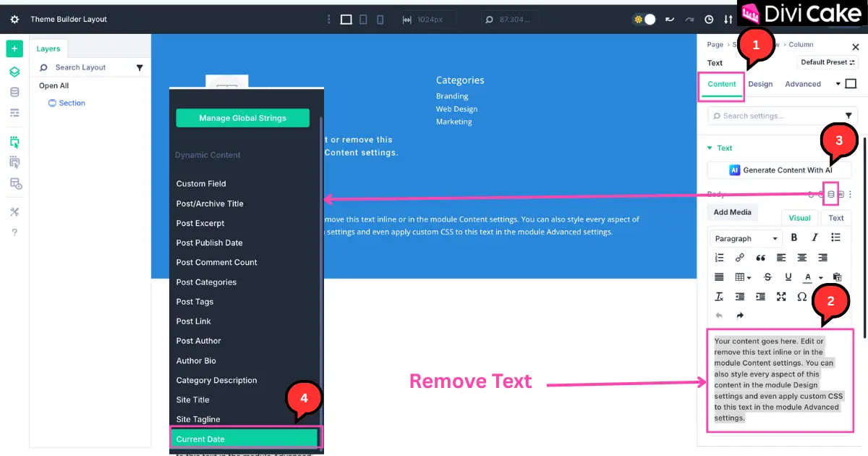Toggle the light/dark mode switch
This screenshot has width=868, height=456.
pos(644,20)
